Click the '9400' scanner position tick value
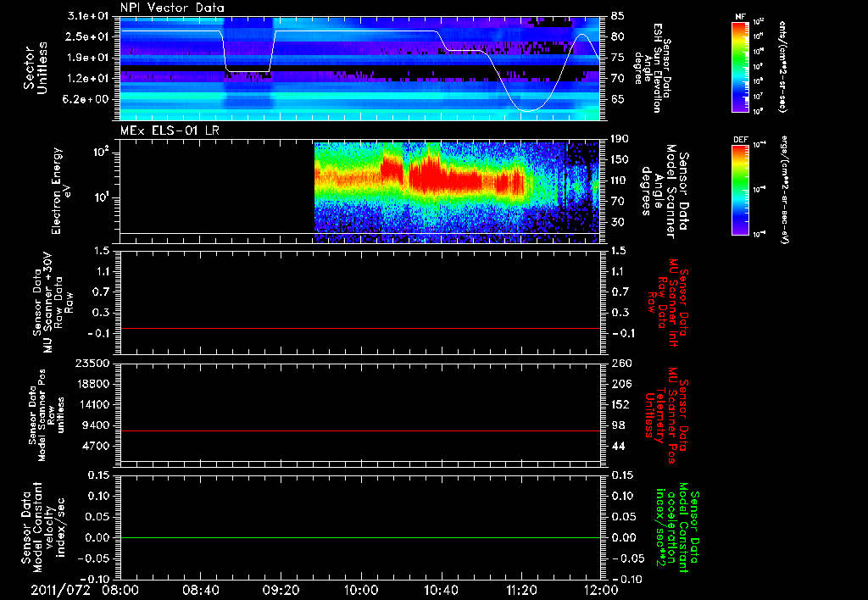 click(96, 425)
